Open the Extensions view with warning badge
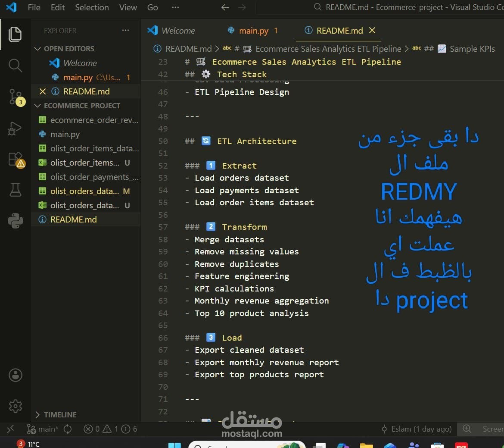 coord(16,160)
